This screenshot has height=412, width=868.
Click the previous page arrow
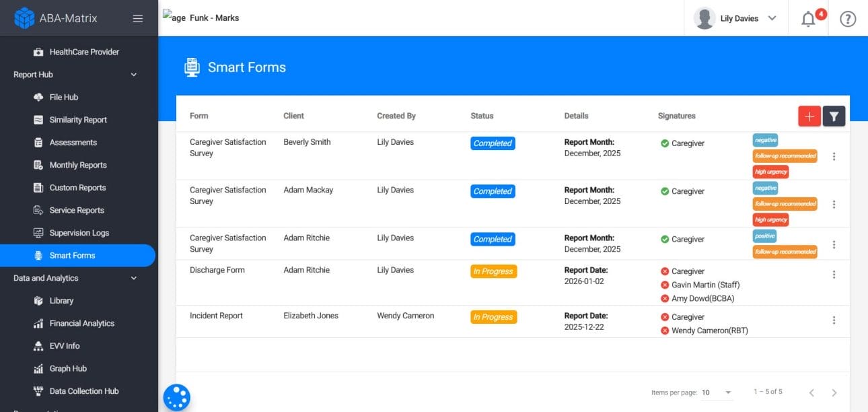(x=811, y=392)
